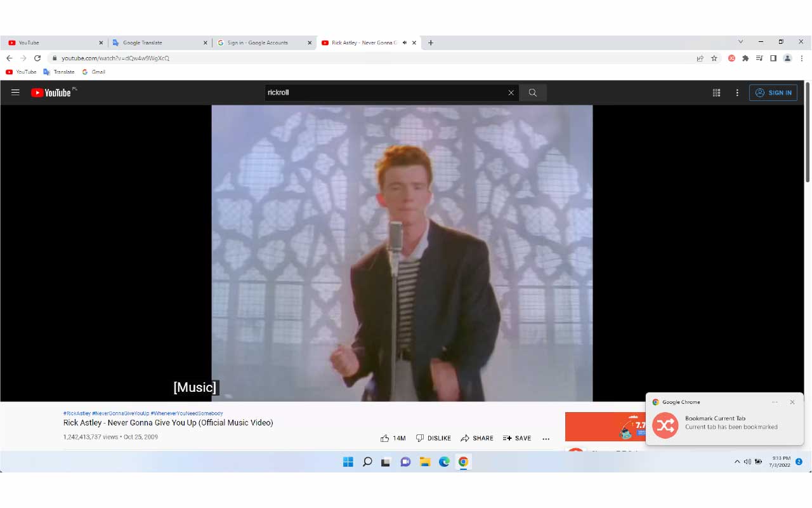View site information lock icon

pos(55,58)
